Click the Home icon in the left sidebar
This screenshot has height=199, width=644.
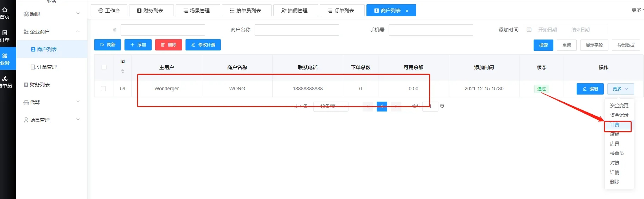[x=5, y=10]
